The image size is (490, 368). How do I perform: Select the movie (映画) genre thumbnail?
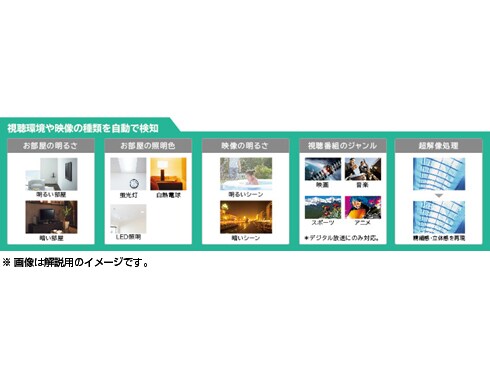(x=323, y=169)
